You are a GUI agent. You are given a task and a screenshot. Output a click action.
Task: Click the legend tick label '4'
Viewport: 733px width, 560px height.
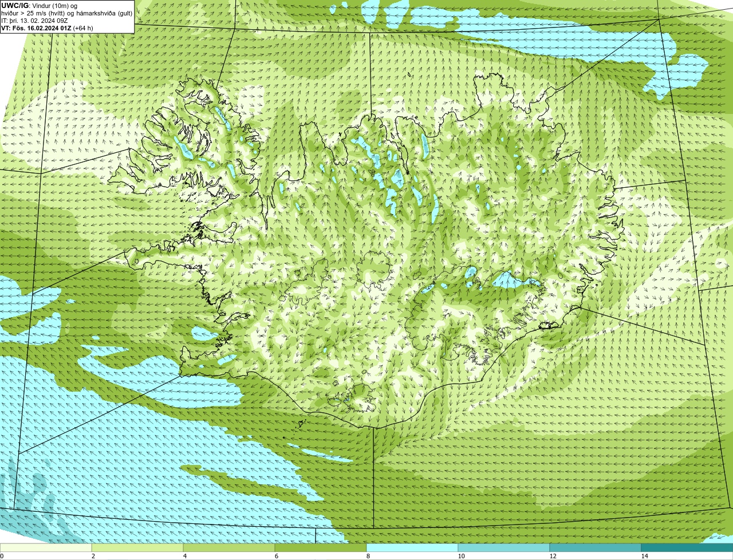pos(184,556)
